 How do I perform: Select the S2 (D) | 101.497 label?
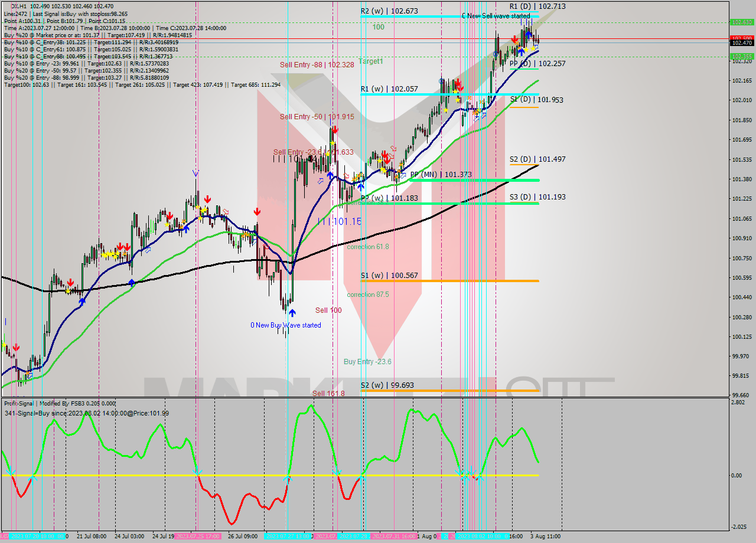tap(537, 159)
